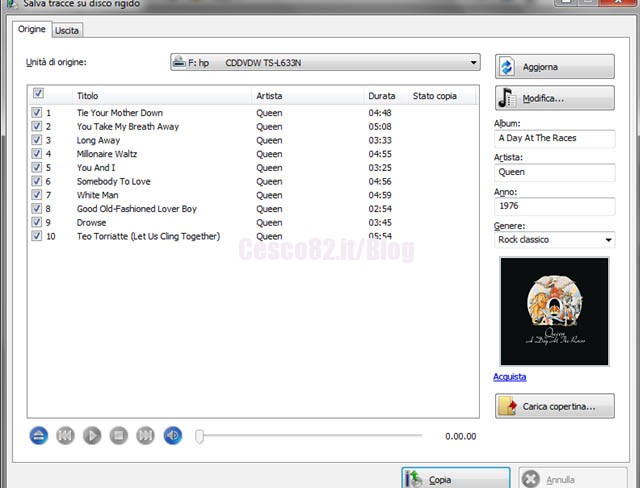The width and height of the screenshot is (640, 488).
Task: Open the Unità di origine drive dropdown
Action: (325, 62)
